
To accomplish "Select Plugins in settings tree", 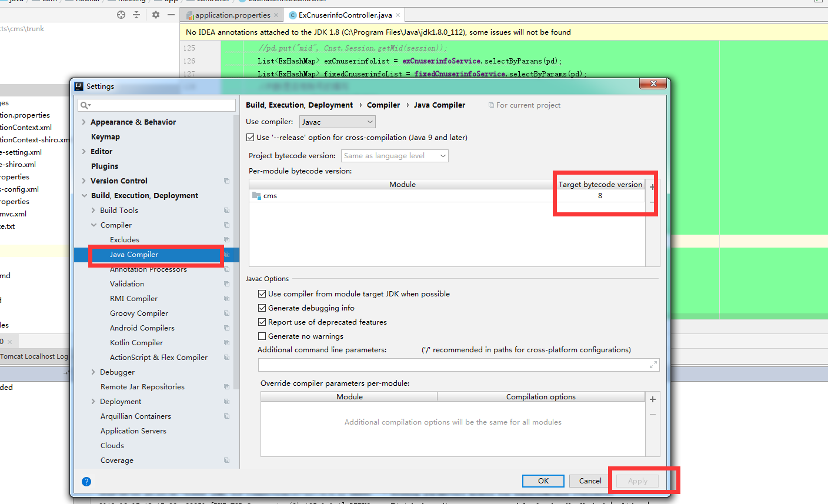I will click(x=105, y=166).
